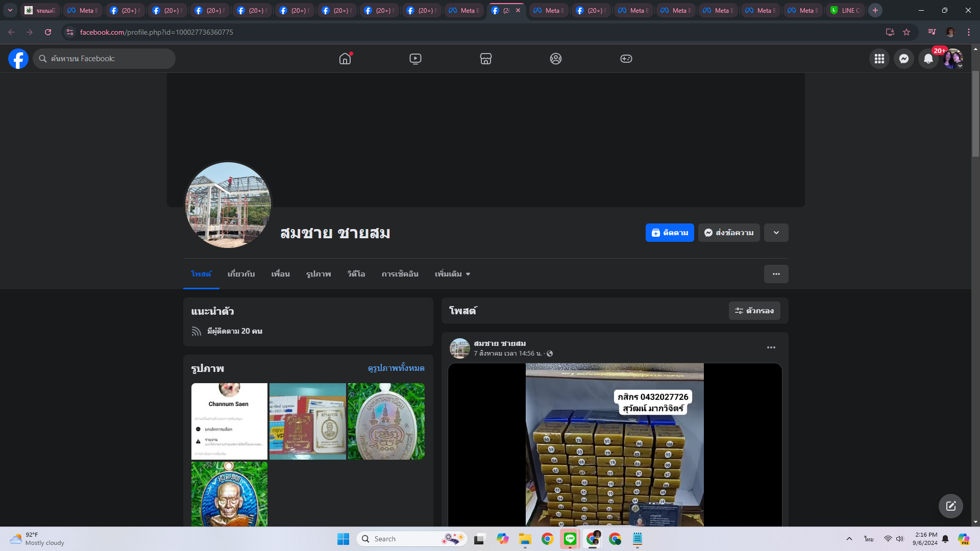Open the Watch video icon
980x551 pixels.
[x=415, y=59]
